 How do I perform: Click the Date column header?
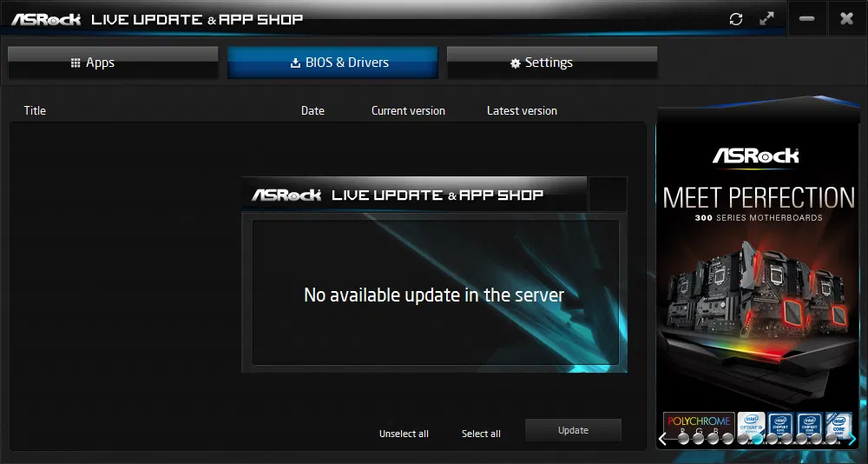(312, 110)
